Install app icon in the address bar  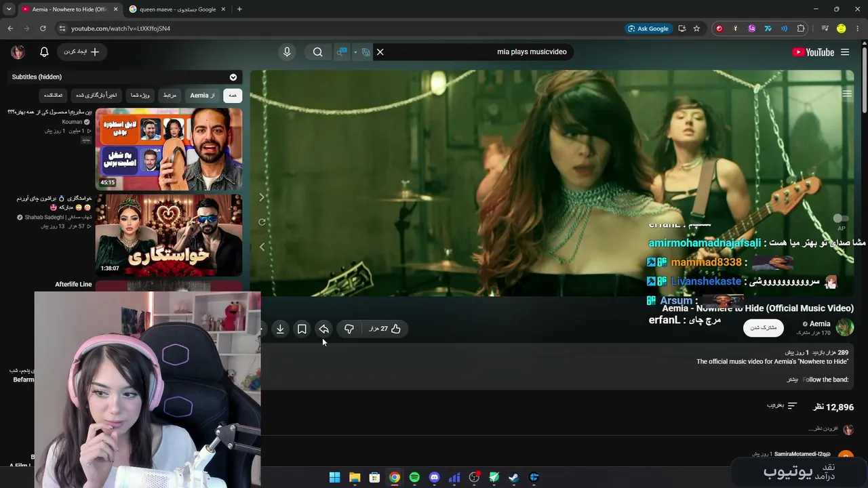tap(682, 28)
